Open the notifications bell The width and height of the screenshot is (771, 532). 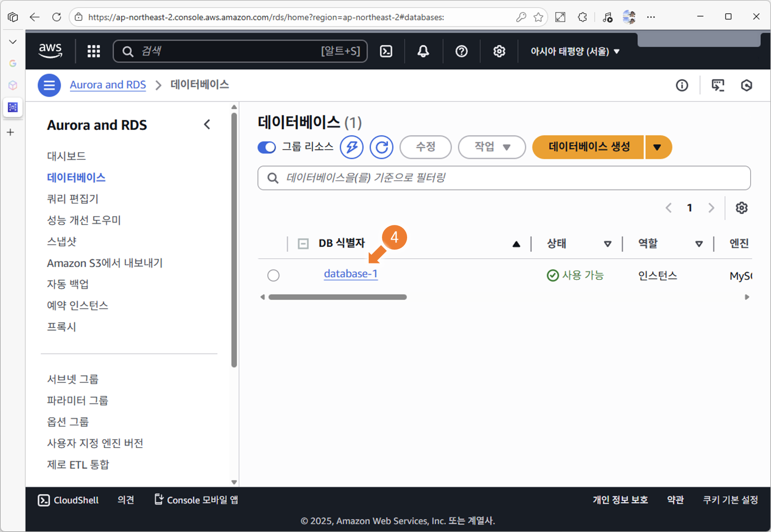pos(423,51)
